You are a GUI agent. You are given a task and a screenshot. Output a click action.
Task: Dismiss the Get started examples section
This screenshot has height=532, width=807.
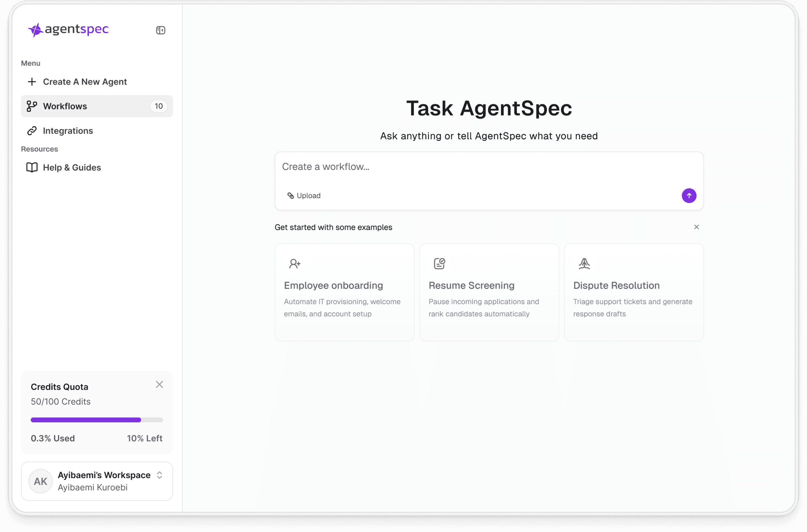coord(696,227)
